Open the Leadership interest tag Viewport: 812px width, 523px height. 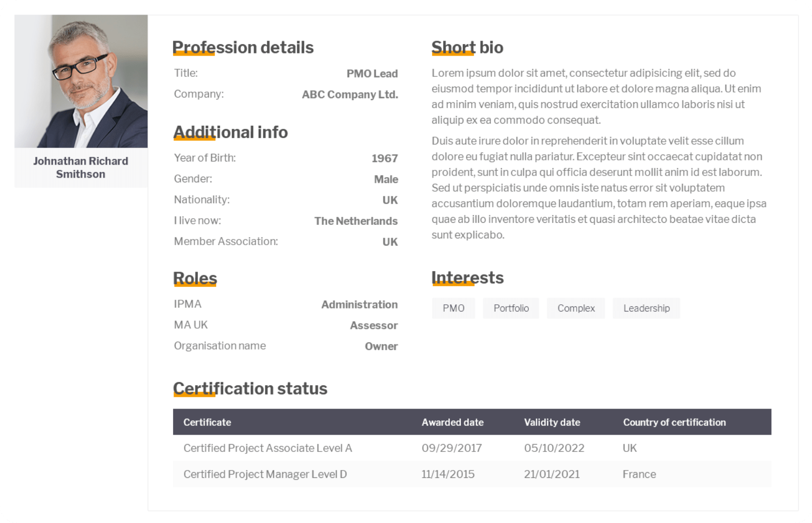tap(647, 308)
